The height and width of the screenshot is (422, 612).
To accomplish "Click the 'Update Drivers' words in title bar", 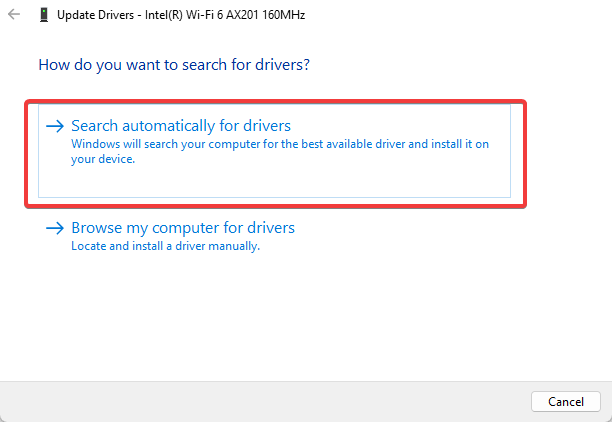I will (x=95, y=15).
